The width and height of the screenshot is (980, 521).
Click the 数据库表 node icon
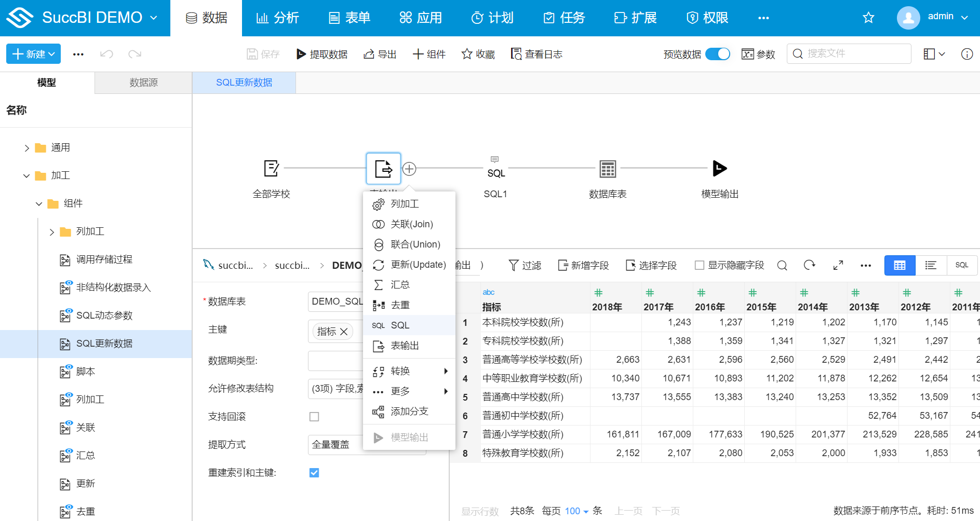pos(607,169)
